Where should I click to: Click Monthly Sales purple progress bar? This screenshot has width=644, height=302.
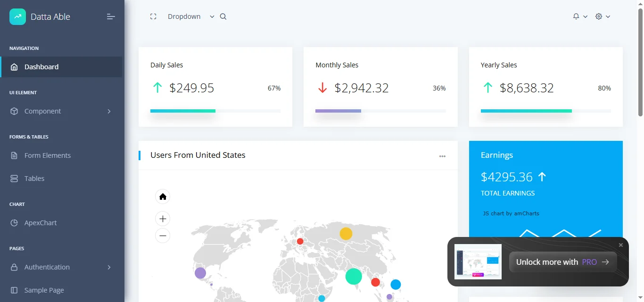(338, 111)
